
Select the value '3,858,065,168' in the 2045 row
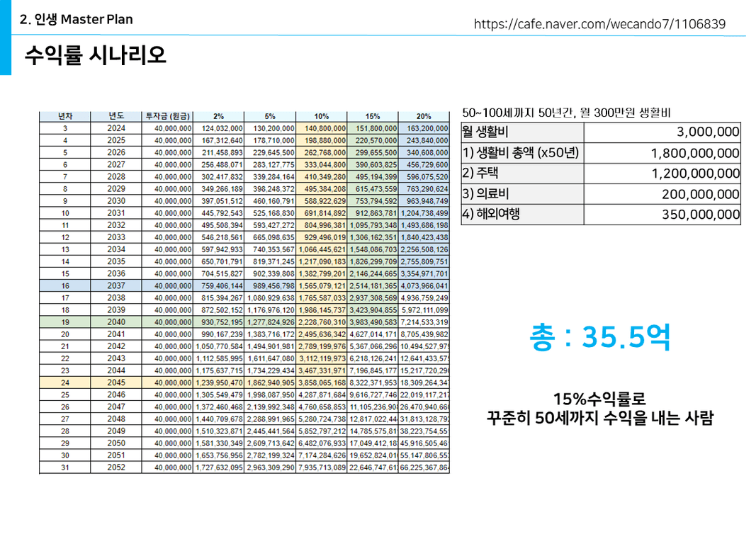pos(322,382)
